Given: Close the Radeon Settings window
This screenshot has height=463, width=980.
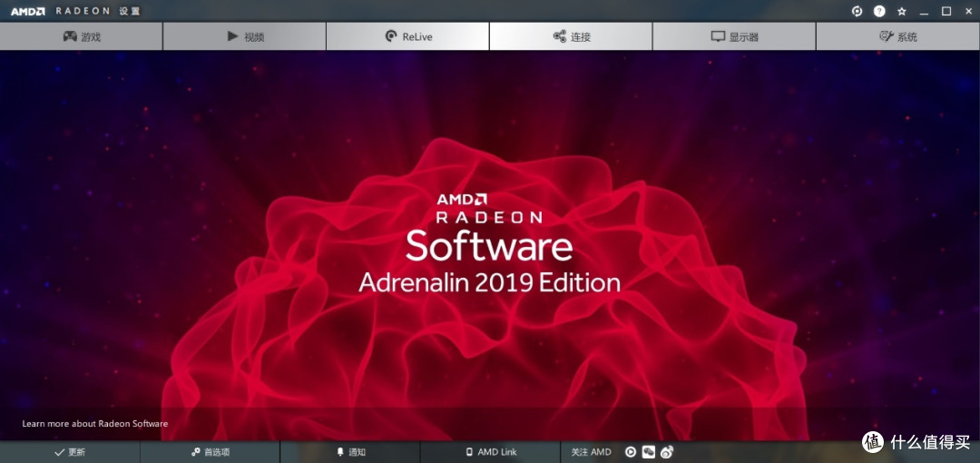Looking at the screenshot, I should point(967,11).
